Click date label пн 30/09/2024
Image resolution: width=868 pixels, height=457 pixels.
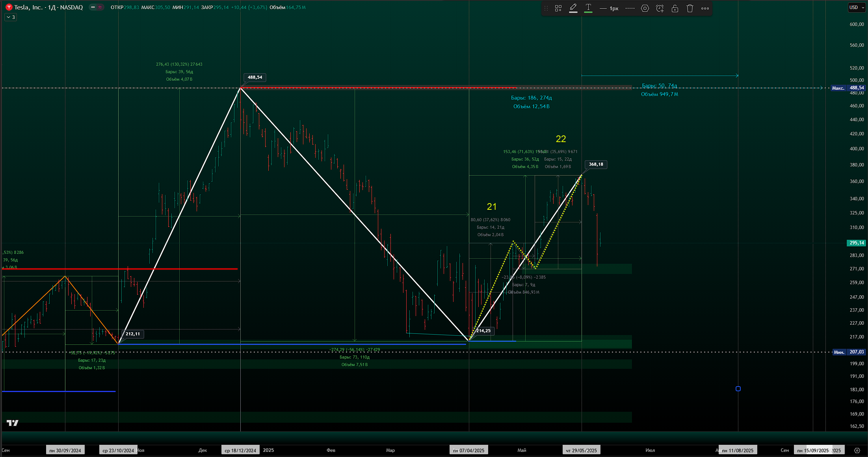coord(65,450)
